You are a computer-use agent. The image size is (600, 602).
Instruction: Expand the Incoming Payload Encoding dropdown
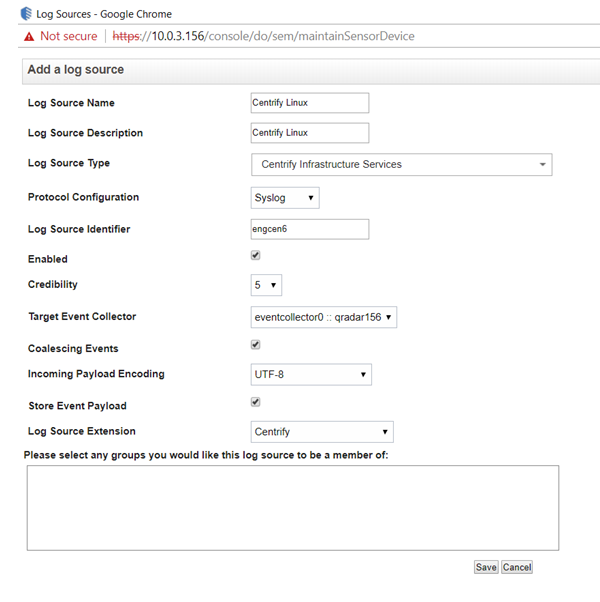[x=311, y=375]
